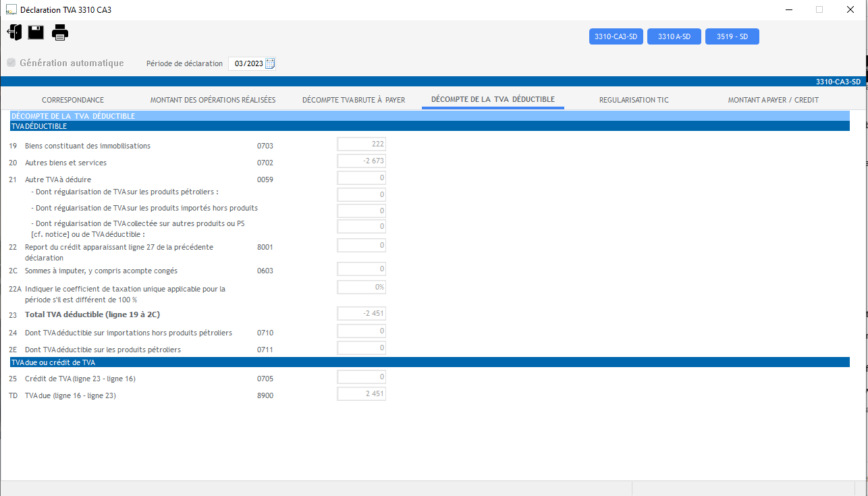Click the '3310-CA3-SD' text in blue bar

click(x=838, y=82)
